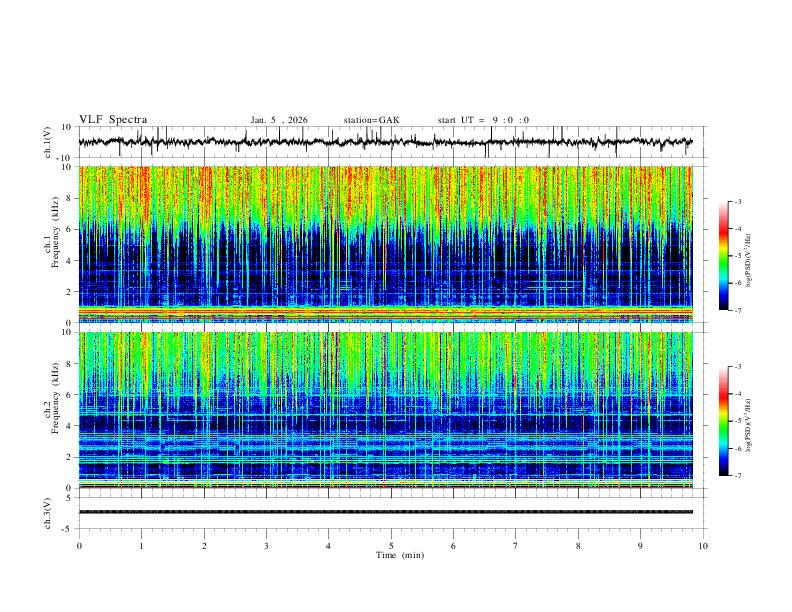Click the 'VLF Spectra' plot title
Screen dimensions: 792x612
pyautogui.click(x=113, y=120)
